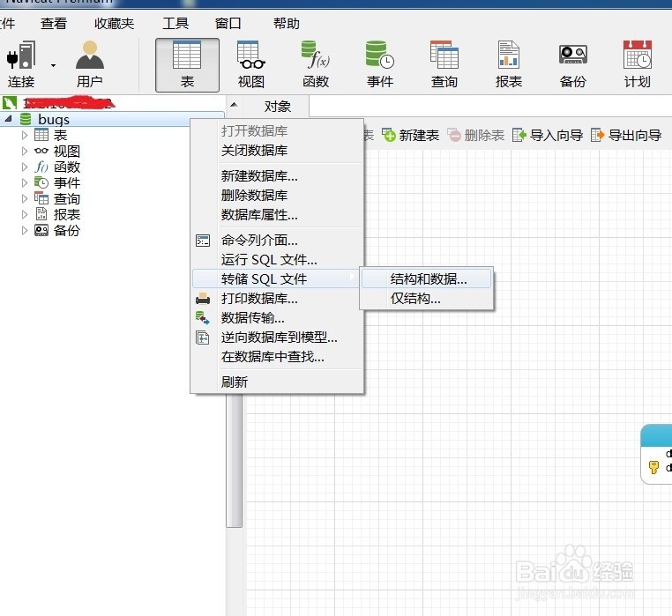Select 函数 item in the tree
The width and height of the screenshot is (672, 616).
pos(67,167)
